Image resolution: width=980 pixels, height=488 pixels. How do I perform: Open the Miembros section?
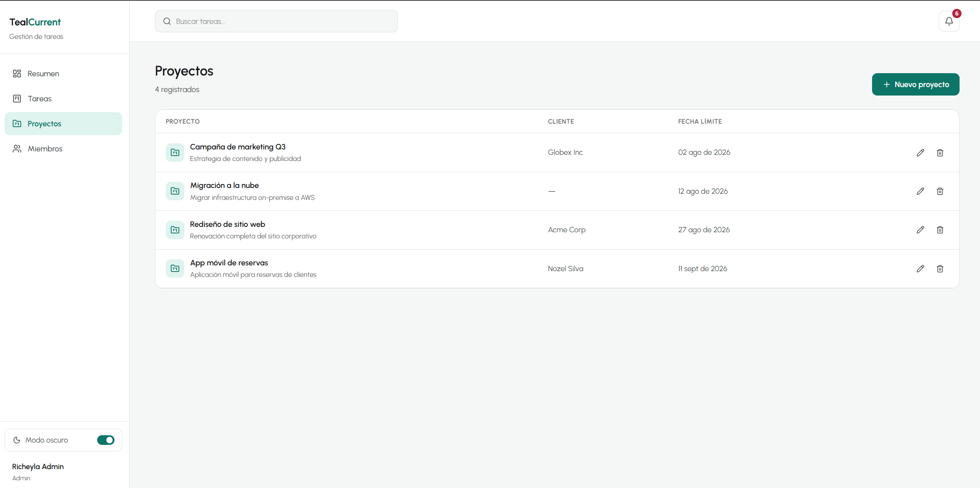click(x=63, y=149)
